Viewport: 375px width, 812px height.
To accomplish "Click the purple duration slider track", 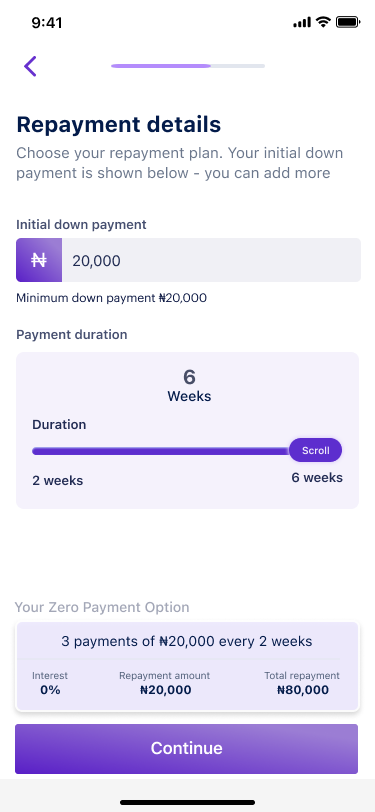I will coord(161,451).
